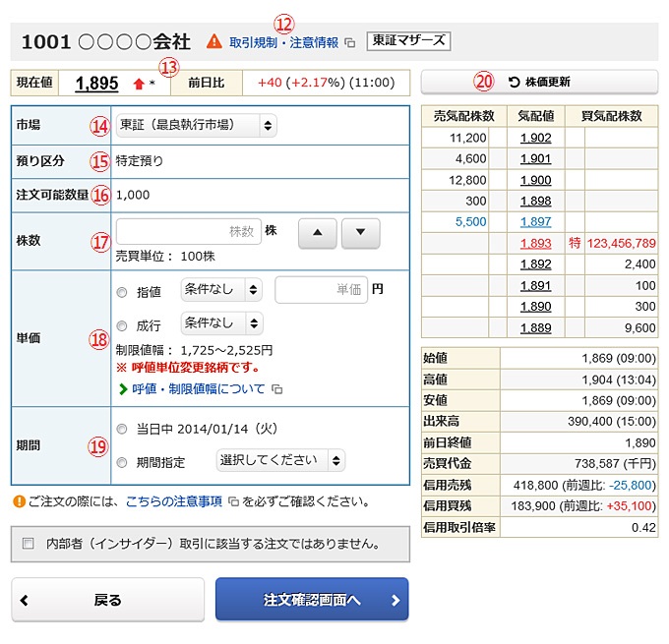Screen dimensions: 669x644
Task: Decrease share count with down arrow button
Action: pyautogui.click(x=360, y=233)
